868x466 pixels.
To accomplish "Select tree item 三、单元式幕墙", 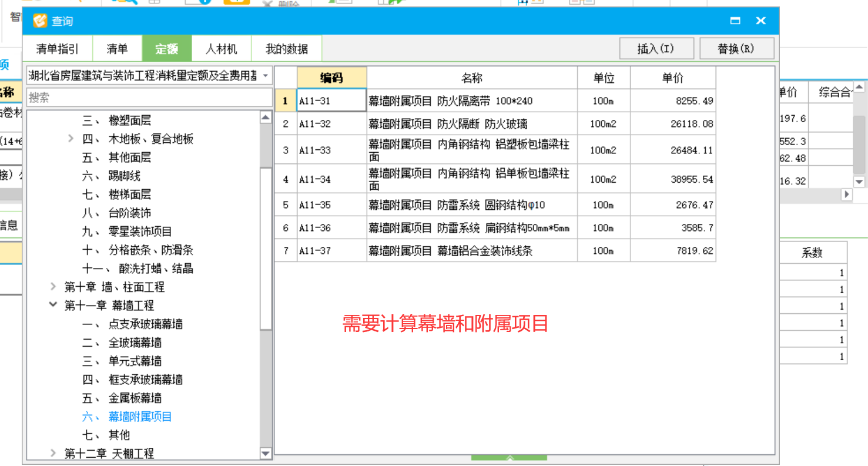I will [x=122, y=361].
